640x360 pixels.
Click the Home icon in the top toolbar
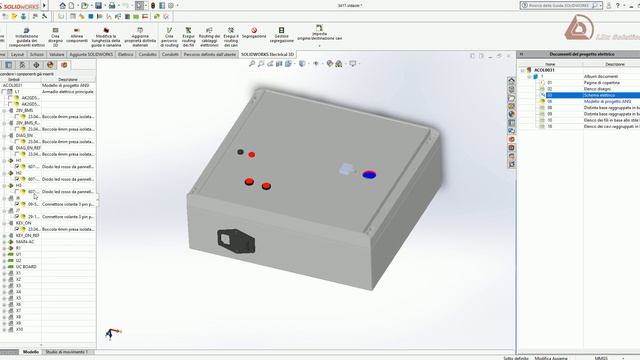point(62,6)
